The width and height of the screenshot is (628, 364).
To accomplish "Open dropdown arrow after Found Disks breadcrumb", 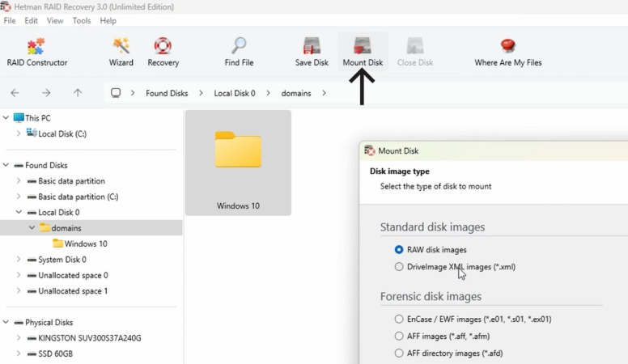I will 201,93.
